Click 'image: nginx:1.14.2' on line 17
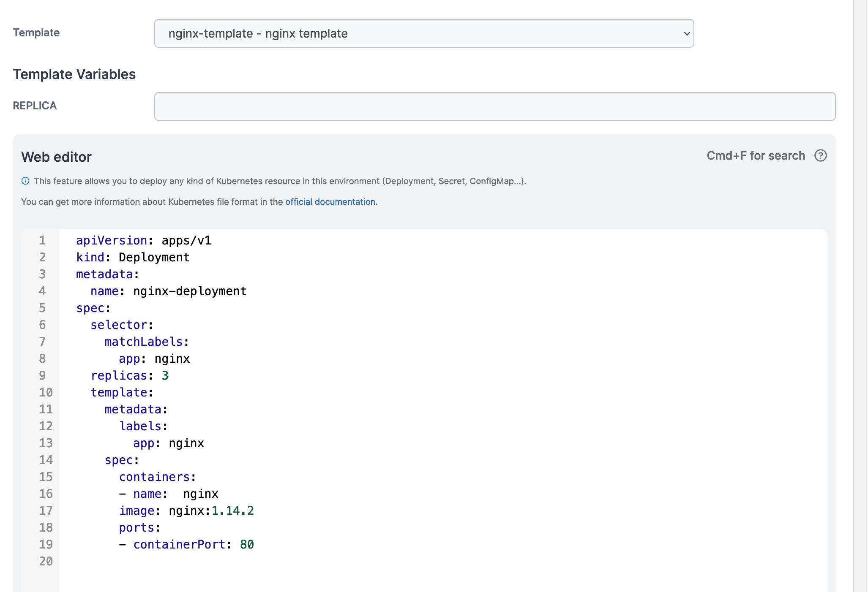 [x=186, y=511]
